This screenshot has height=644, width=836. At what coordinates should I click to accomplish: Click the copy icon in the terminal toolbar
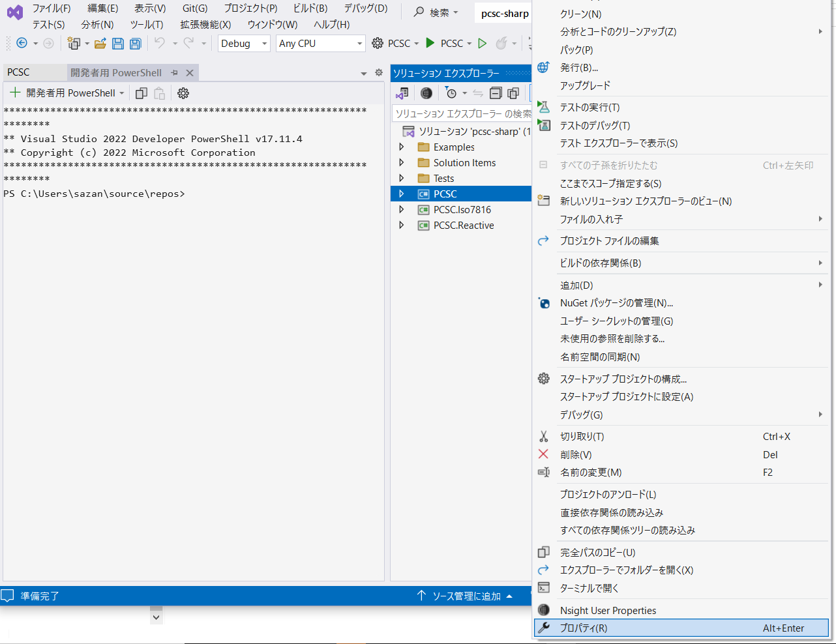point(141,93)
